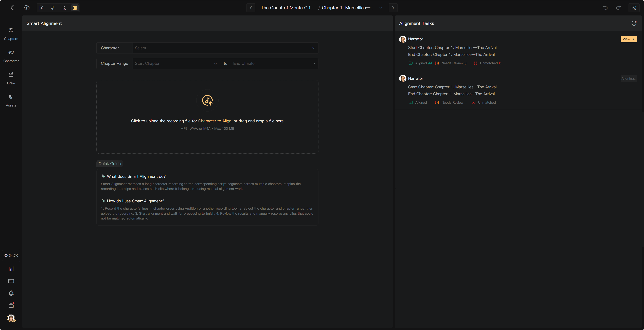Expand the Character select dropdown
Screen dimensions: 644x330
[225, 48]
